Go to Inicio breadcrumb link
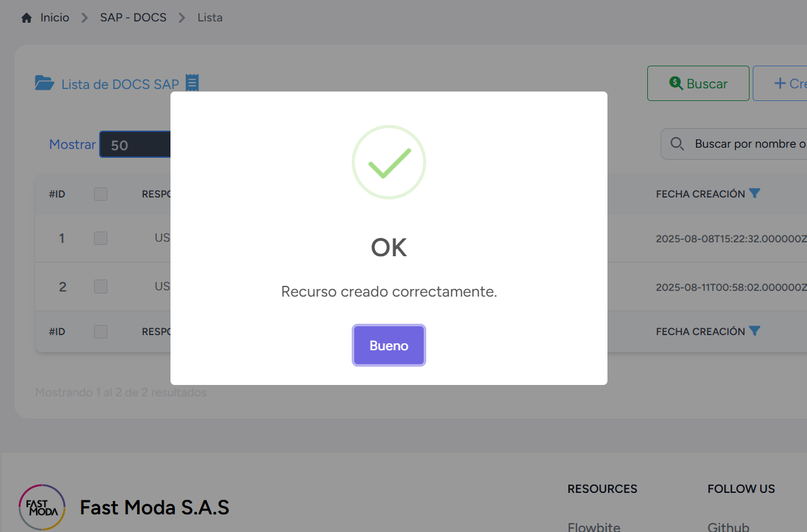Screen dimensions: 807x532 [x=55, y=18]
